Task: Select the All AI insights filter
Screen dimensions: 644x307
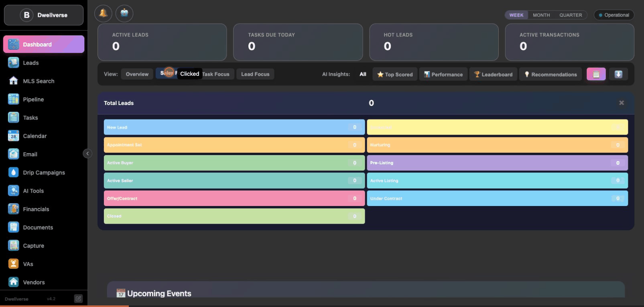Action: click(363, 74)
